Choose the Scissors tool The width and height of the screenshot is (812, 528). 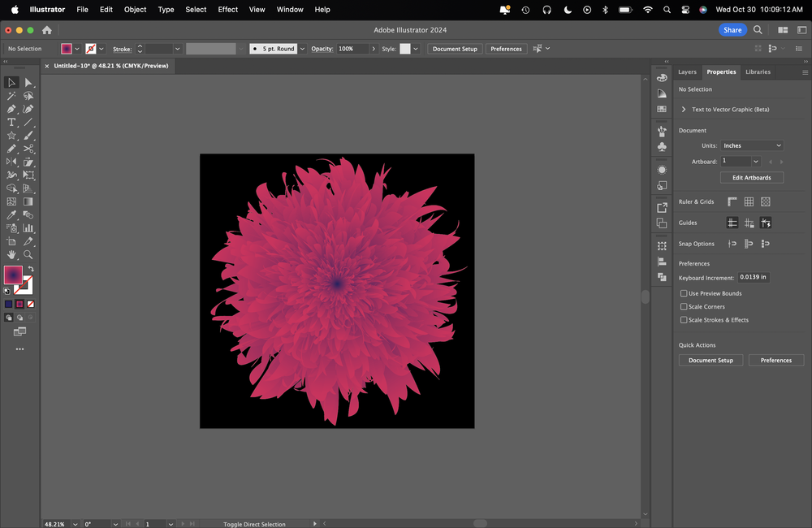[x=28, y=149]
